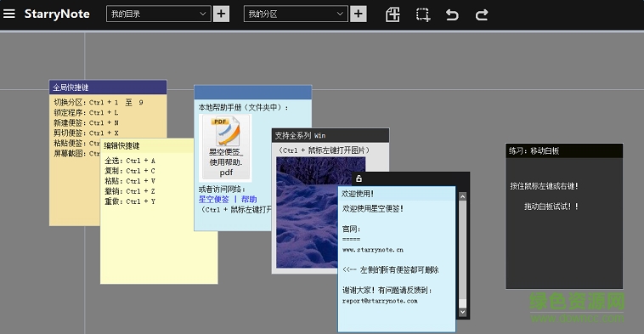Click text 拖动白板试试!!
This screenshot has width=644, height=334.
(x=551, y=207)
